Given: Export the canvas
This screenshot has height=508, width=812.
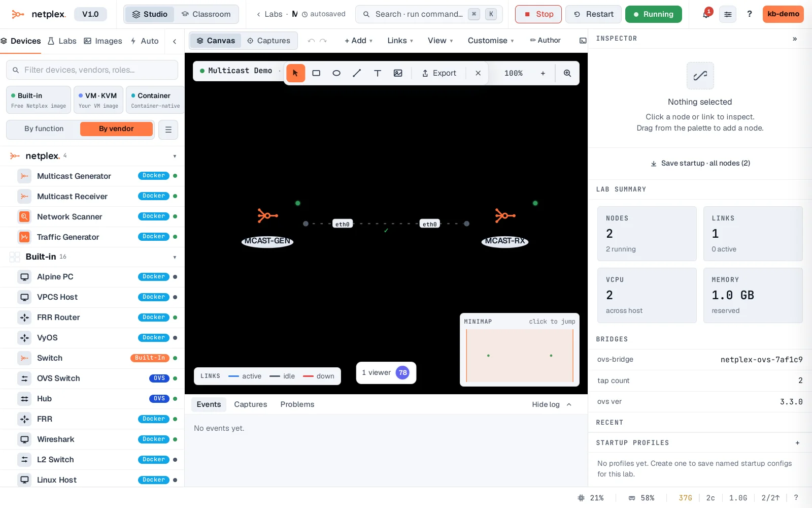Looking at the screenshot, I should tap(439, 73).
